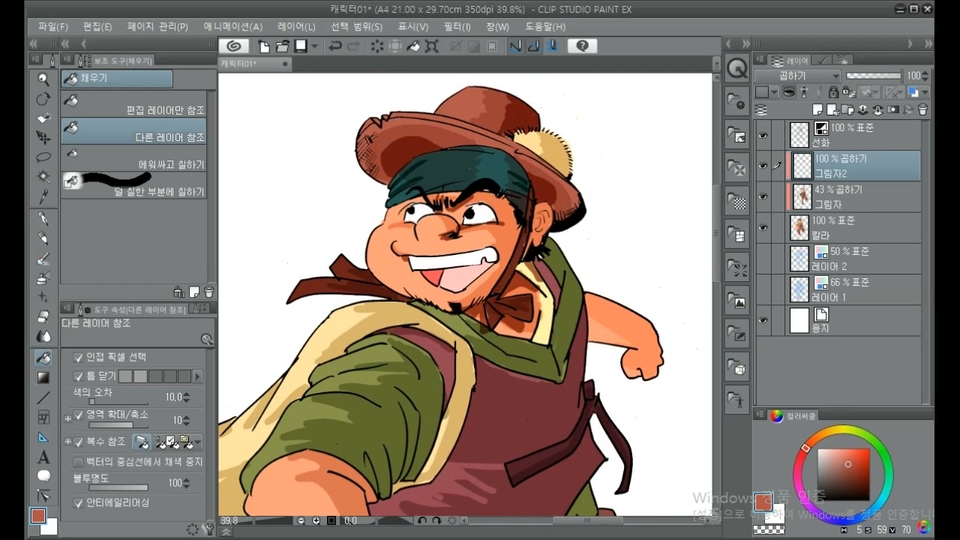960x540 pixels.
Task: Enable 벡터의 중심선에서 채색 중지
Action: [78, 462]
